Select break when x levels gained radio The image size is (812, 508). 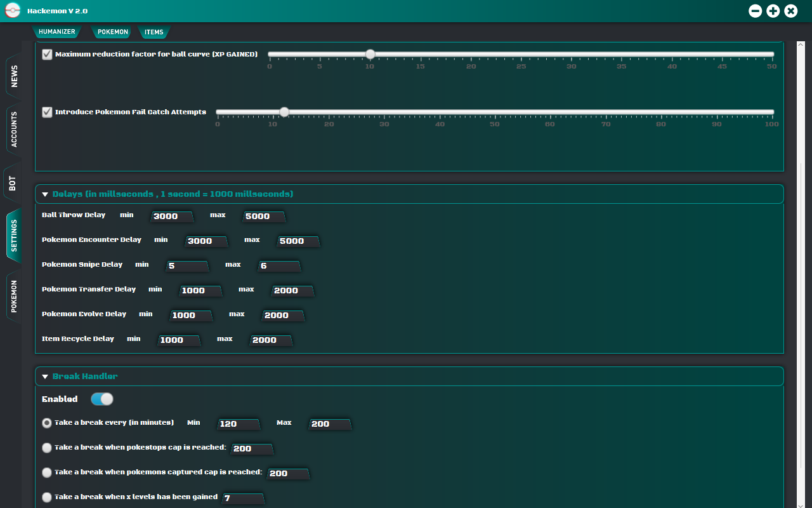point(47,497)
